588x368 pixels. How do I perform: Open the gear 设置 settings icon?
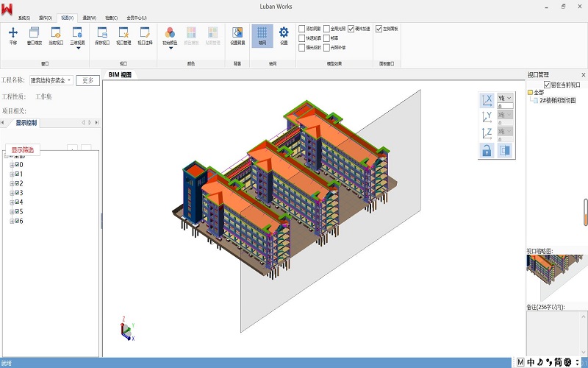click(284, 32)
